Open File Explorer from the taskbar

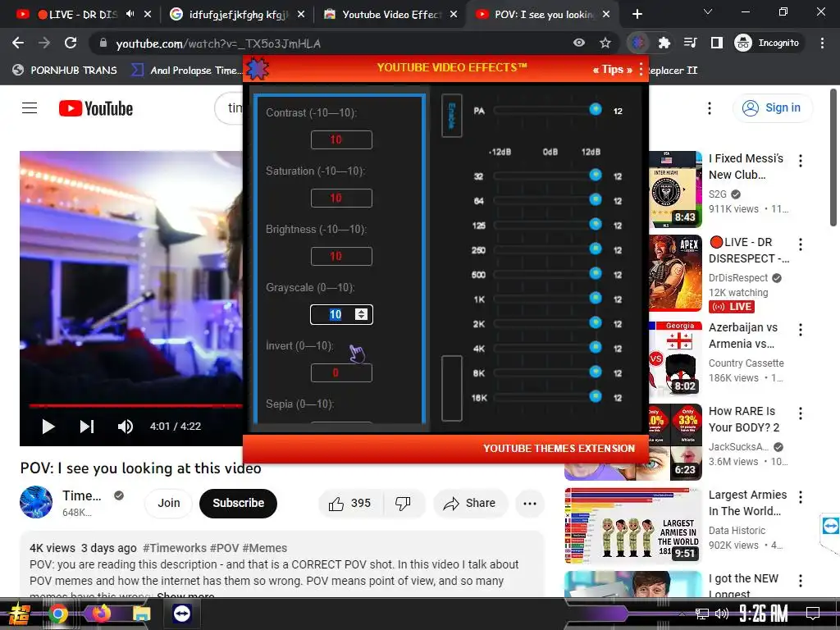141,614
